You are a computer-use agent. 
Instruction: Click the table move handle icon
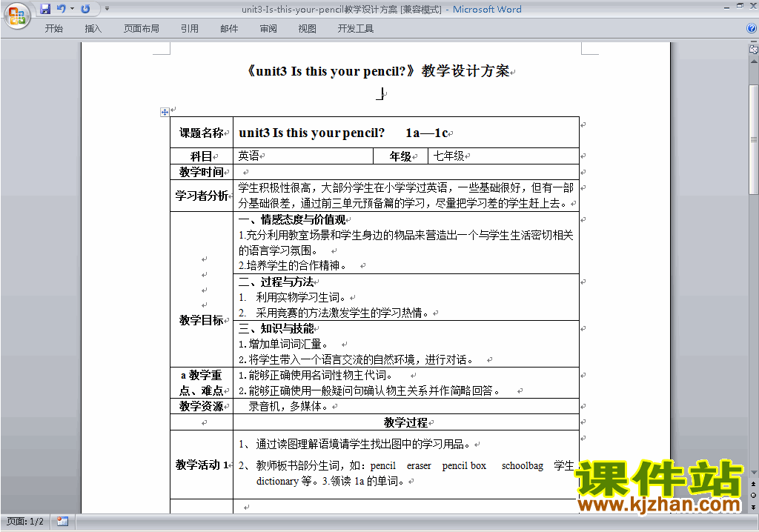pyautogui.click(x=165, y=113)
